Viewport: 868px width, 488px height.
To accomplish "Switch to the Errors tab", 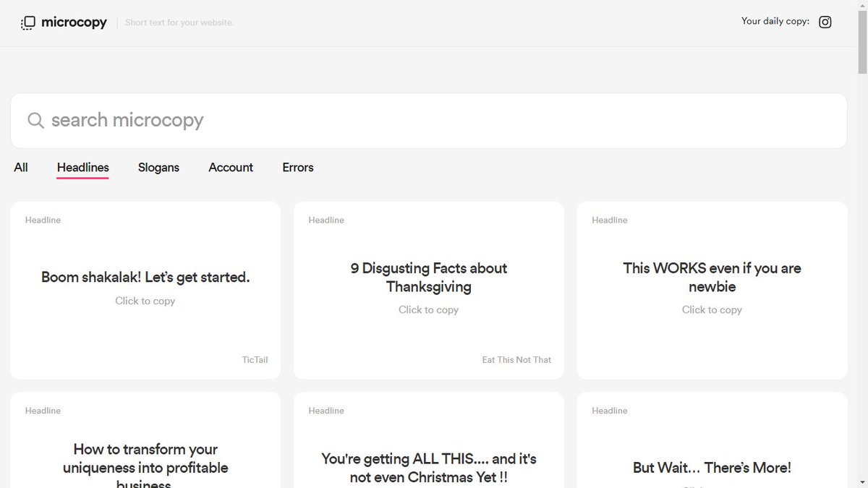I will 298,167.
